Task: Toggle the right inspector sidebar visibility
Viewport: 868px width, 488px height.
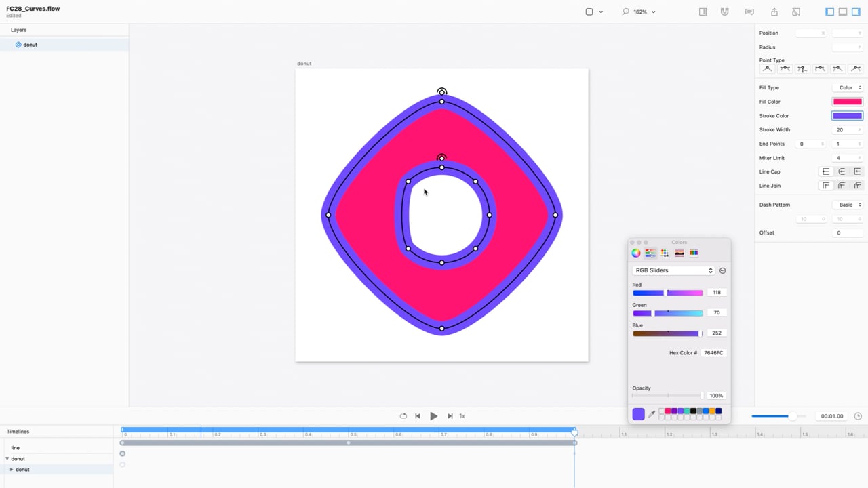Action: [x=856, y=12]
